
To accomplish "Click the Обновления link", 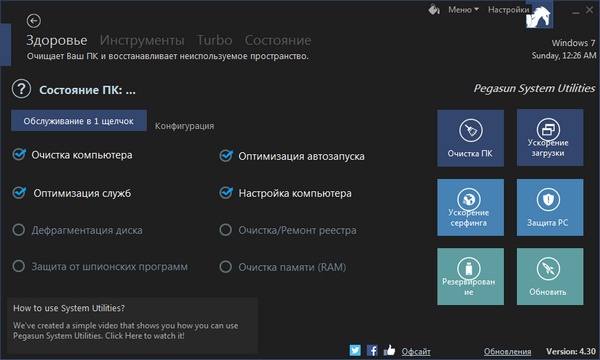I will [507, 351].
